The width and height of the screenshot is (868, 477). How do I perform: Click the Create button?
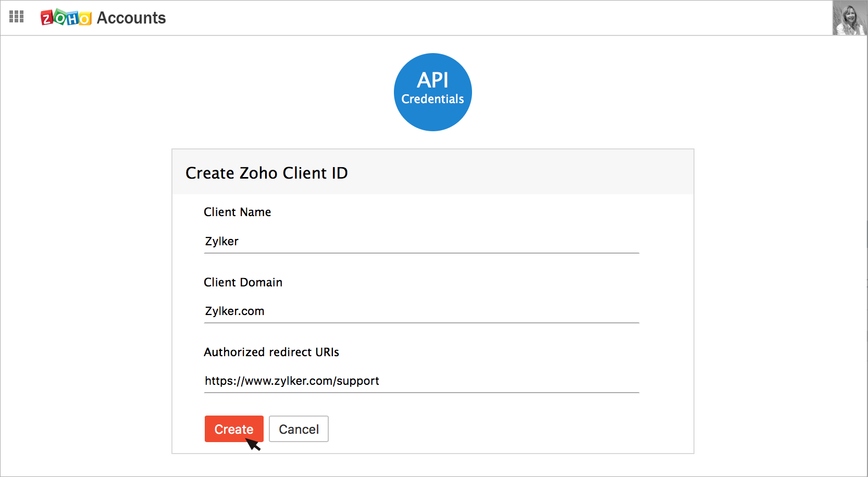233,429
